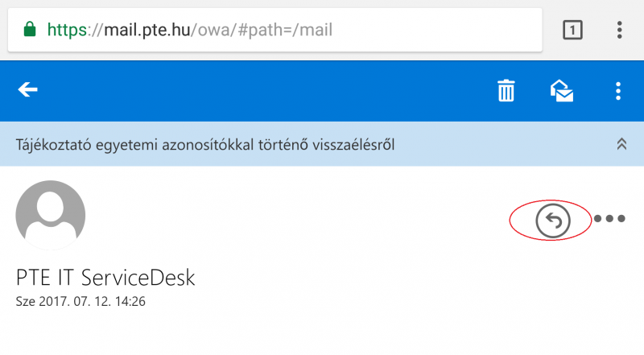Open the horizontal ellipsis more-actions menu
The height and width of the screenshot is (355, 644).
click(x=609, y=219)
